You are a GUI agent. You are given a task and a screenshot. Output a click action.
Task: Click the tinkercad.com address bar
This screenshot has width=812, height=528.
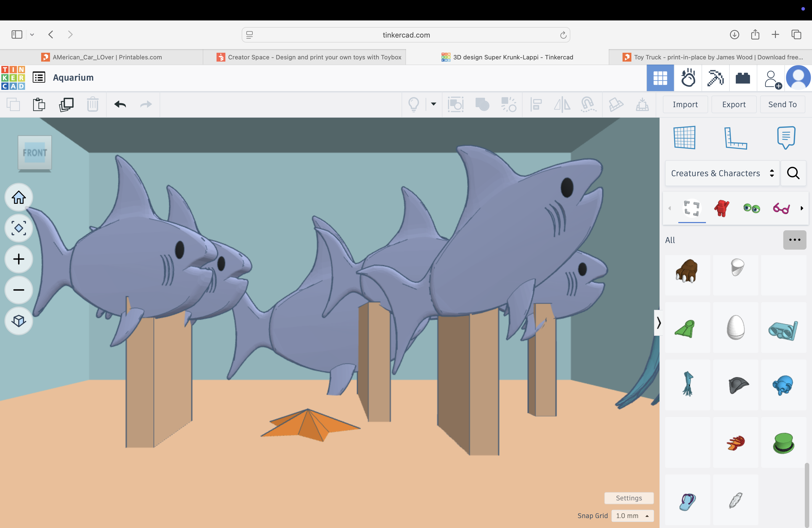click(406, 35)
